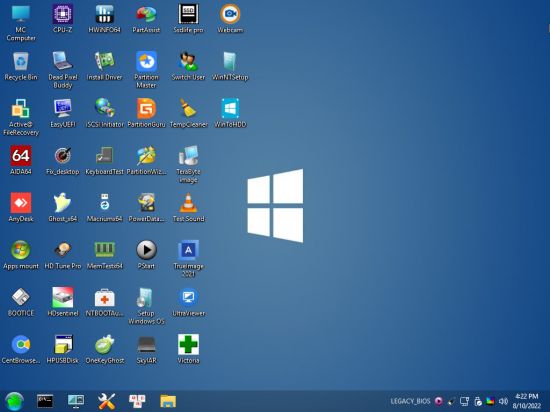Screen dimensions: 550x412
Task: Click the volume speaker tray icon
Action: pyautogui.click(x=503, y=401)
